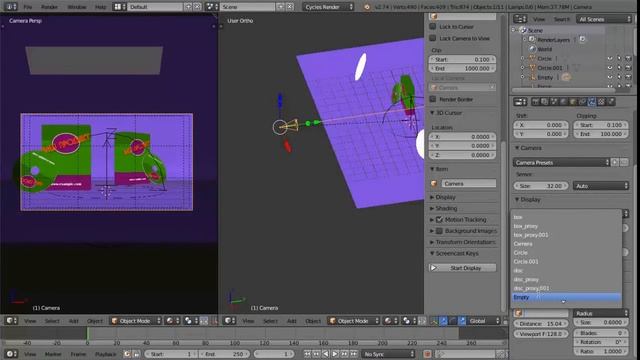Select the Scene item in outliner
The image size is (640, 360).
point(535,30)
